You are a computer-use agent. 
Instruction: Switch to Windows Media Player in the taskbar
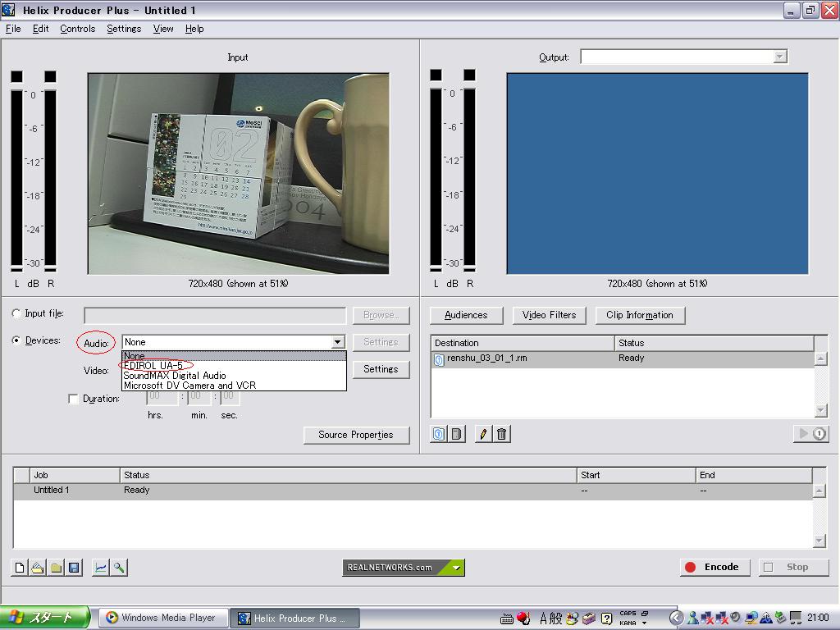pyautogui.click(x=162, y=618)
